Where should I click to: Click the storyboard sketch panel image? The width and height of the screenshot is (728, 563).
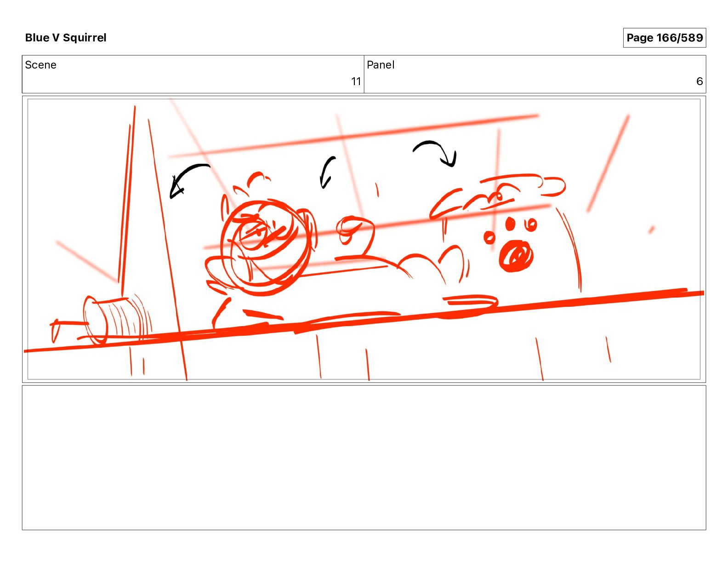(x=364, y=239)
